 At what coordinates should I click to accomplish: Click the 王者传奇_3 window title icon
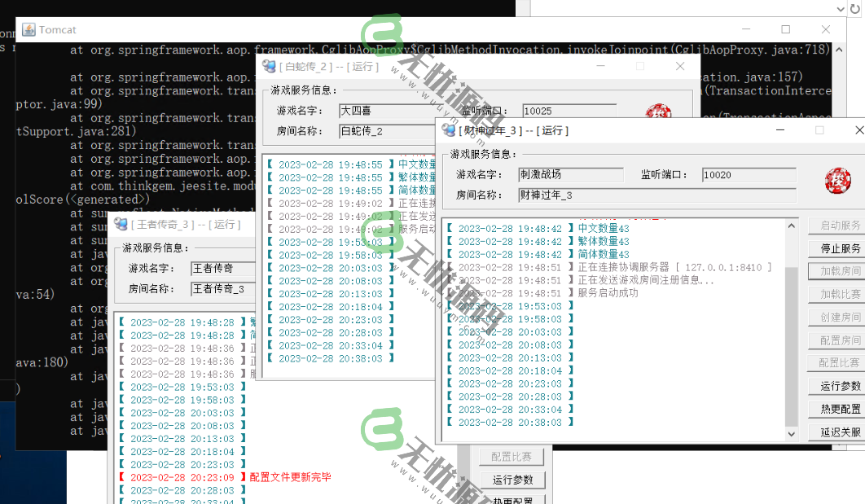119,224
